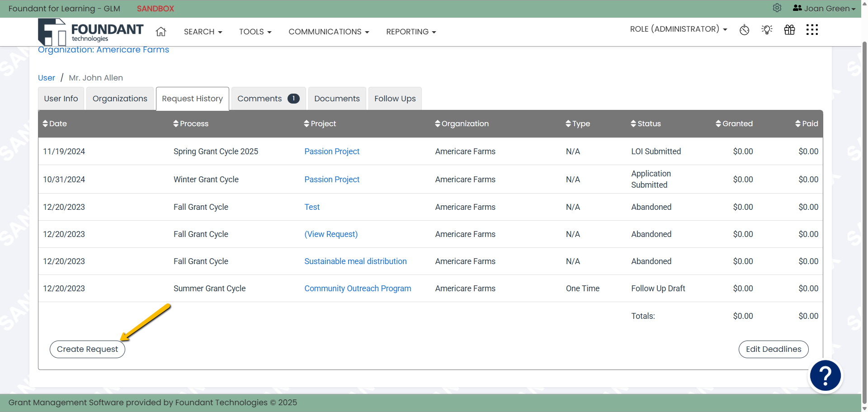Image resolution: width=868 pixels, height=412 pixels.
Task: Open the compass/time tracker icon
Action: [744, 30]
